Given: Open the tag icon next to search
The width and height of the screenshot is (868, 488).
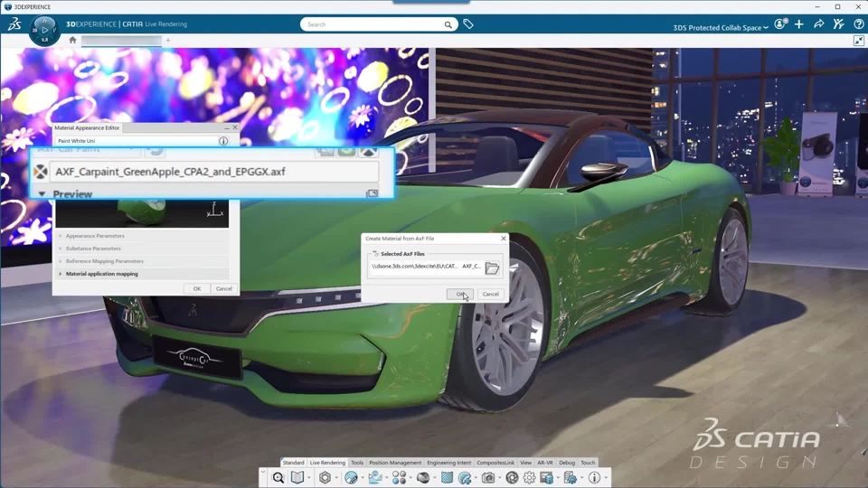Looking at the screenshot, I should click(468, 24).
